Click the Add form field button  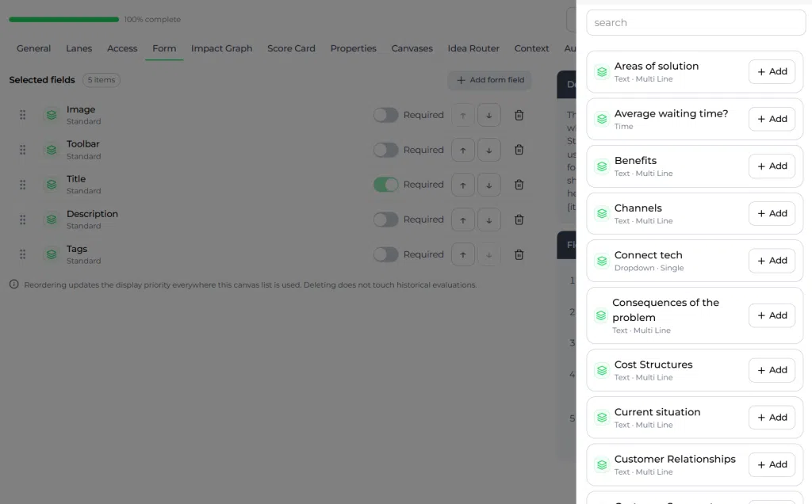click(x=490, y=80)
